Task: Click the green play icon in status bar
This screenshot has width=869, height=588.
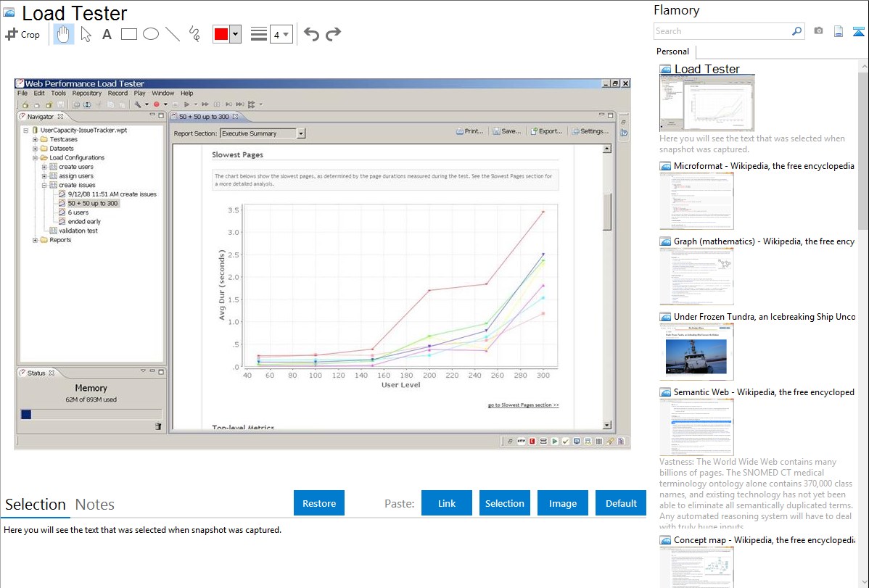Action: (554, 441)
